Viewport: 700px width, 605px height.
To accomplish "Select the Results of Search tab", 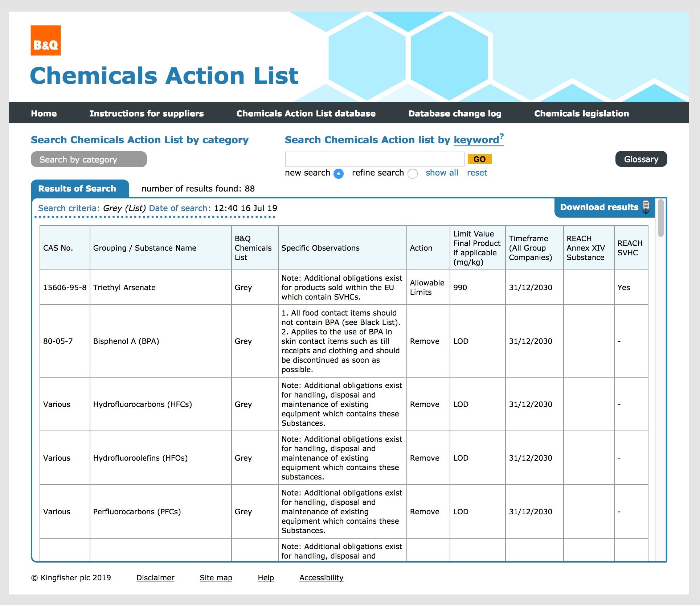I will [x=80, y=189].
